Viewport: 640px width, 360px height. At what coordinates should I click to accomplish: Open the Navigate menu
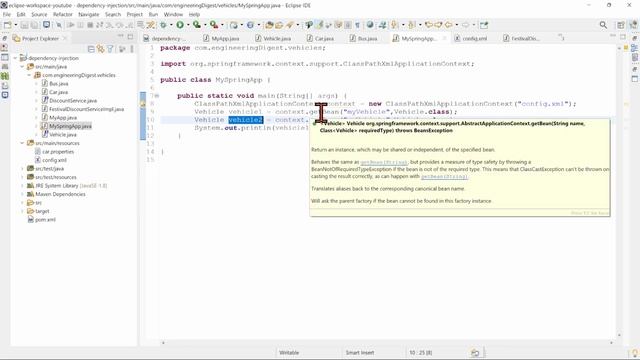pyautogui.click(x=89, y=14)
